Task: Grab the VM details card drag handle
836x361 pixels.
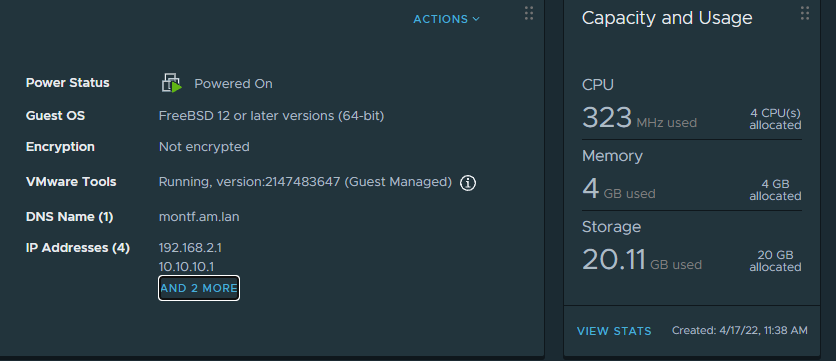Action: point(528,13)
